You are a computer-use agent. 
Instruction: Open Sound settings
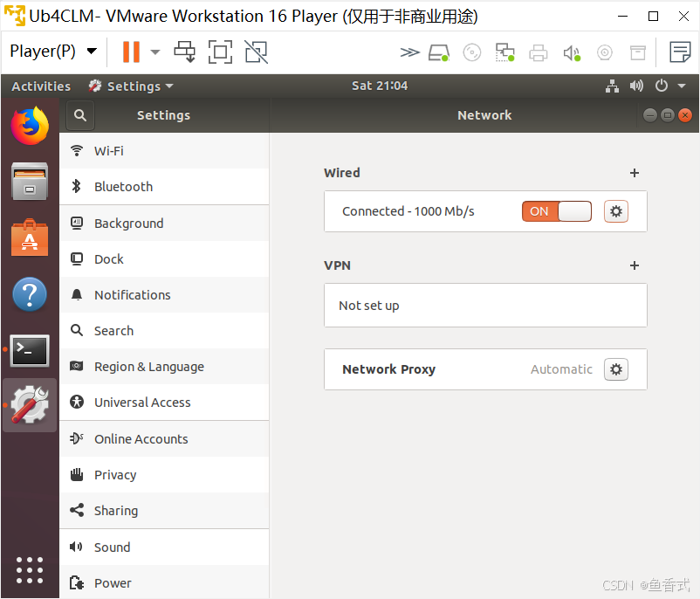(x=164, y=547)
